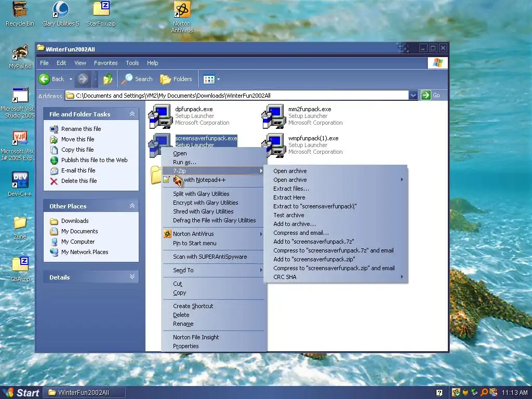
Task: Open the Favorites menu
Action: 105,63
